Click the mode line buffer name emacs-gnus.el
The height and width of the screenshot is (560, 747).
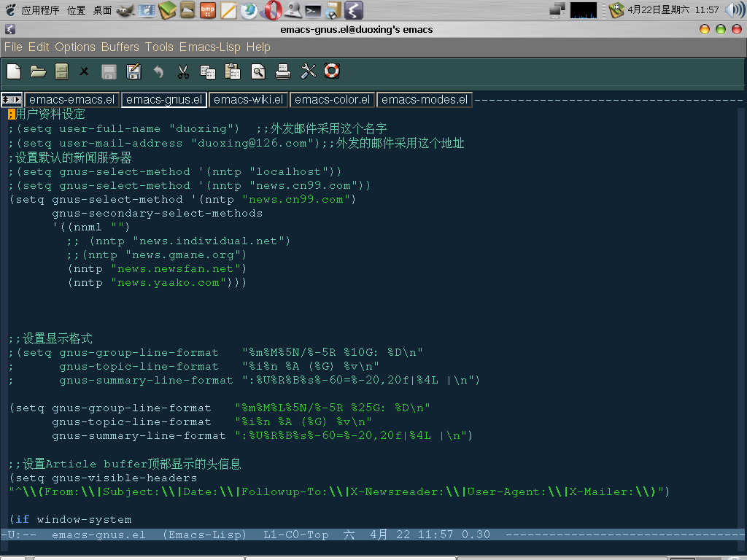coord(98,534)
